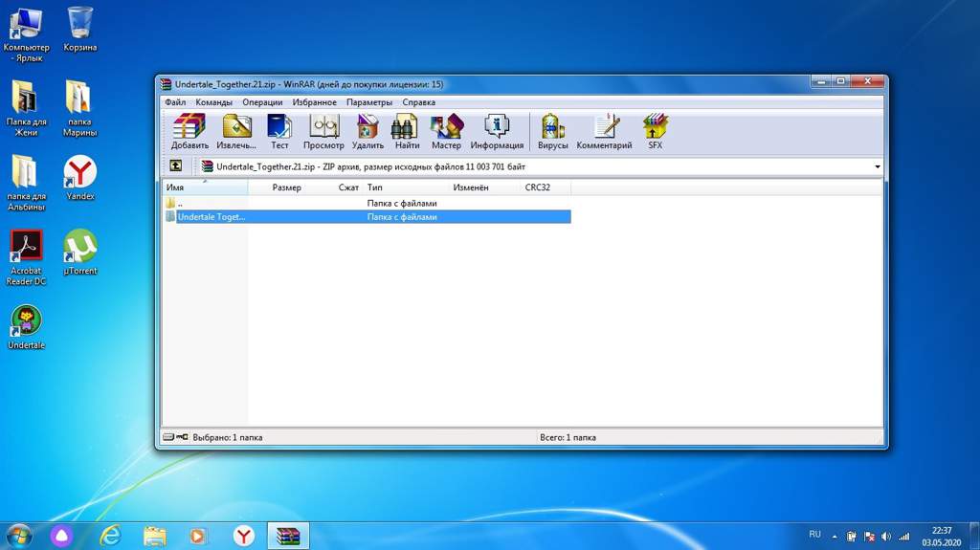Image resolution: width=980 pixels, height=550 pixels.
Task: Expand the archive path dropdown arrow
Action: (878, 166)
